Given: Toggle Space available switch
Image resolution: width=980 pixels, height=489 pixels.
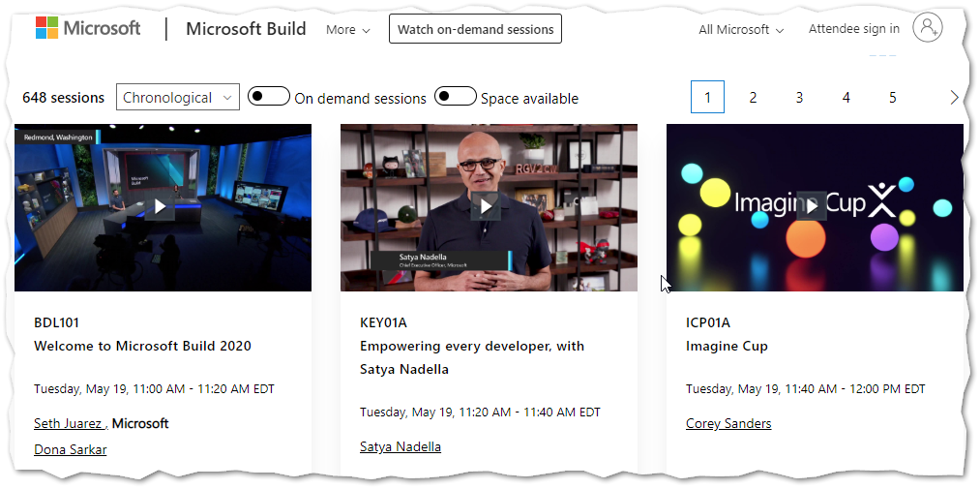Looking at the screenshot, I should click(456, 96).
